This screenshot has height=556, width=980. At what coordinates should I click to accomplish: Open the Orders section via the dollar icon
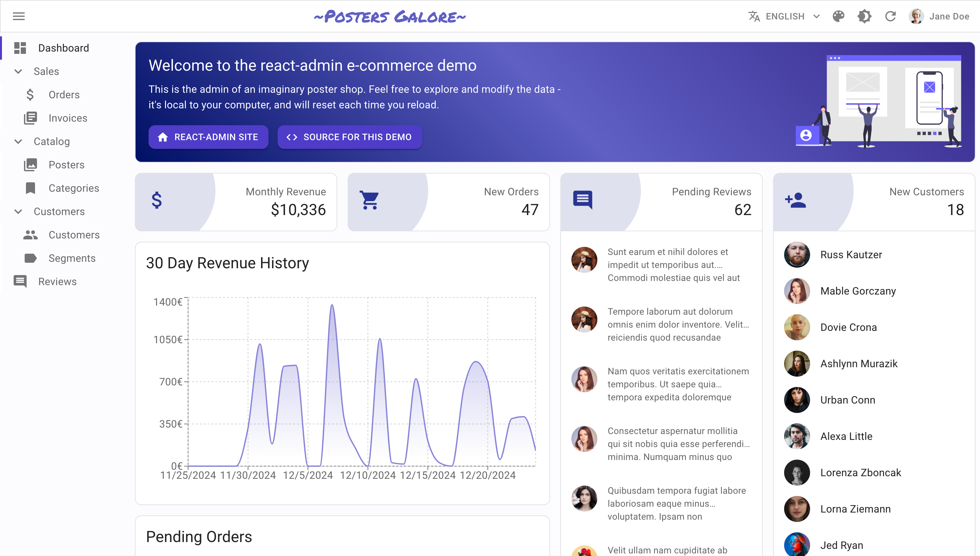coord(30,94)
